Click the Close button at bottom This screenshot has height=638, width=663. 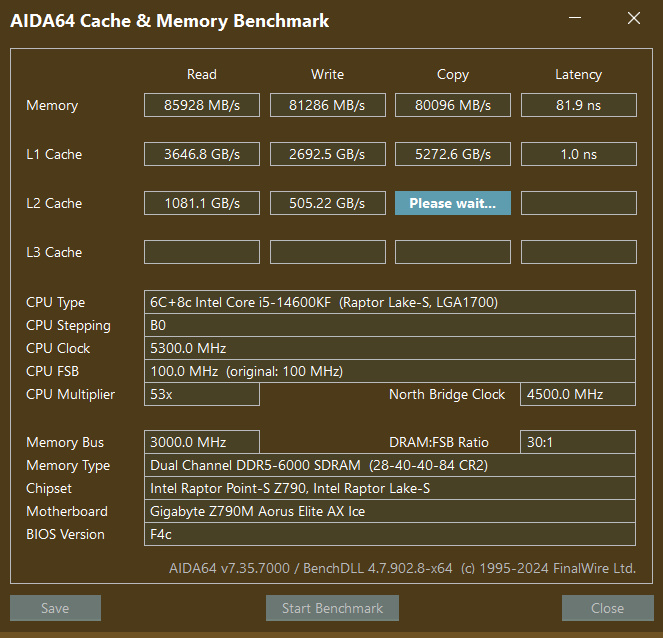pos(608,608)
